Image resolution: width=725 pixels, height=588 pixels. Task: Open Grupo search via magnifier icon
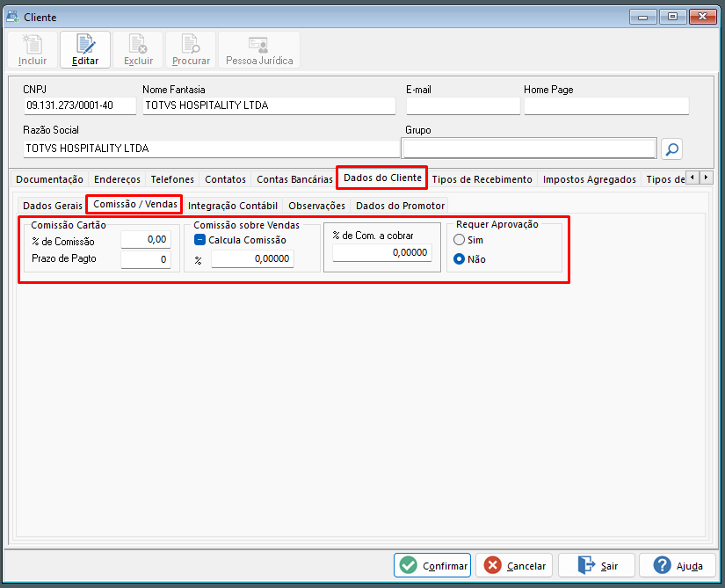click(x=671, y=149)
